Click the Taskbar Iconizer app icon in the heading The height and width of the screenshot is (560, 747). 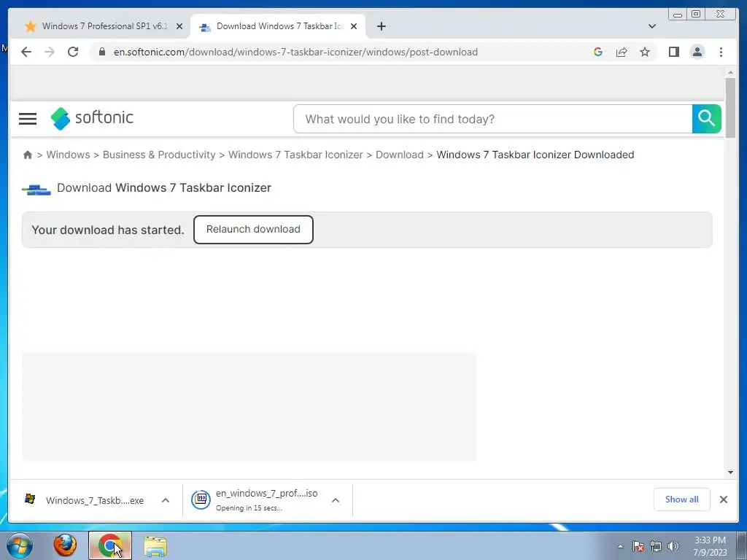(36, 190)
